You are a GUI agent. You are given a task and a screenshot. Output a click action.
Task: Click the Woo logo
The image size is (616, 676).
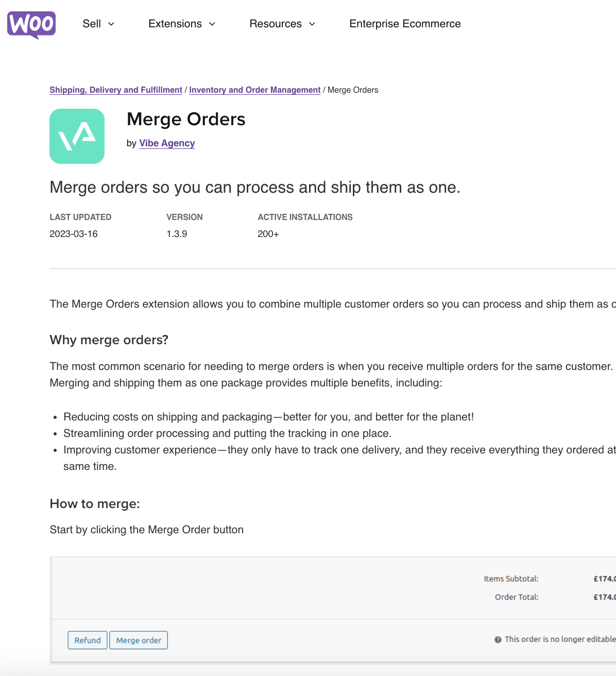pos(31,25)
